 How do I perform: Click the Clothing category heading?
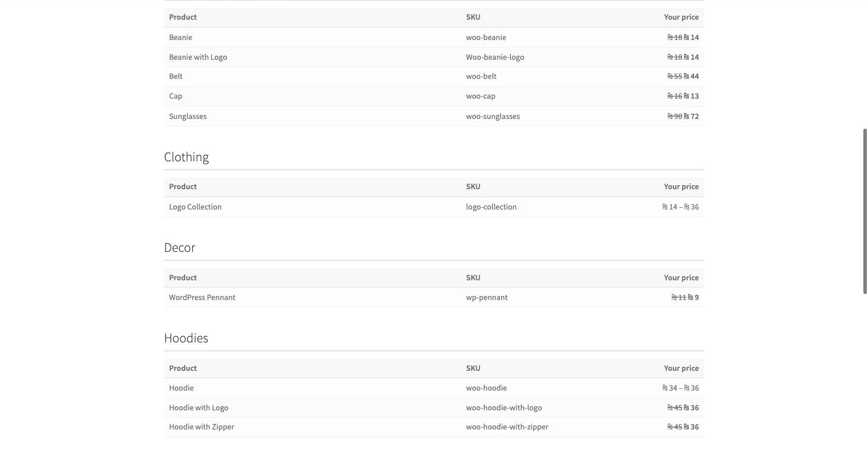(x=186, y=157)
